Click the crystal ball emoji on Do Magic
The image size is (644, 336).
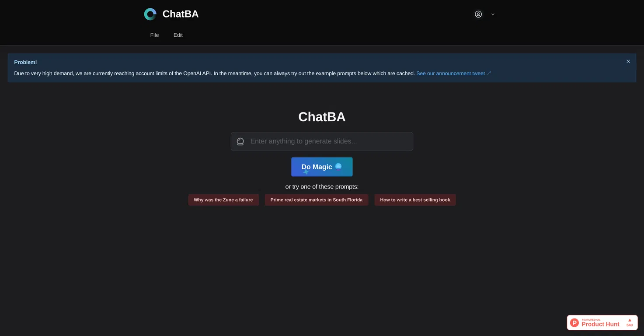tap(338, 167)
